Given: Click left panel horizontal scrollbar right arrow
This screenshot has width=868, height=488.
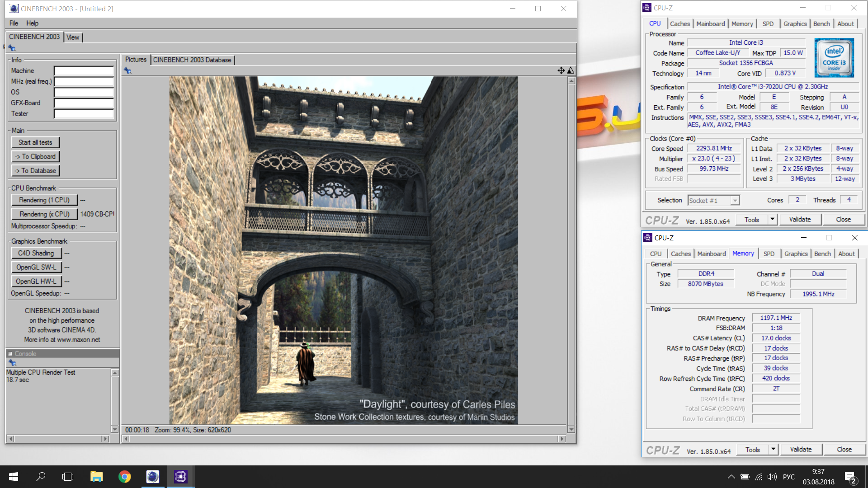Looking at the screenshot, I should point(105,439).
